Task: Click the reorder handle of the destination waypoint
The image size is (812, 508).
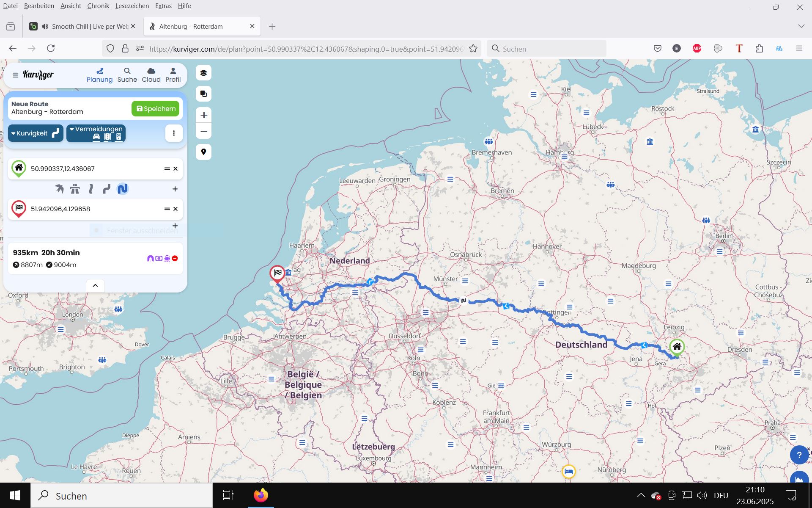Action: tap(167, 209)
